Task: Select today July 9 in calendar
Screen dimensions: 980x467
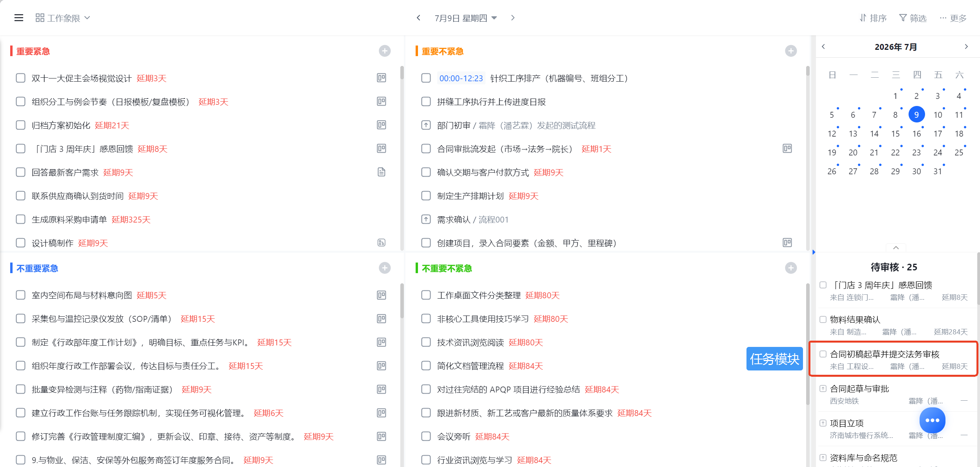Action: click(916, 115)
